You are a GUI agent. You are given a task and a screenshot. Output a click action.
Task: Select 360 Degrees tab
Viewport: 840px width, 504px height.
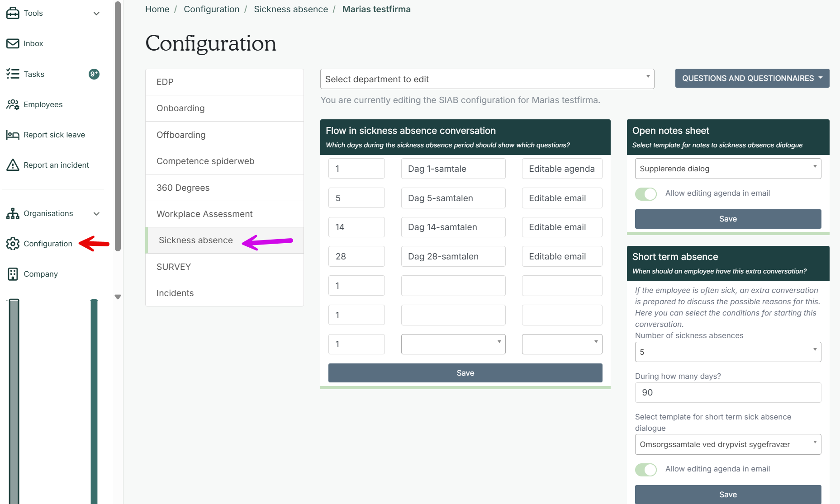[x=224, y=188]
